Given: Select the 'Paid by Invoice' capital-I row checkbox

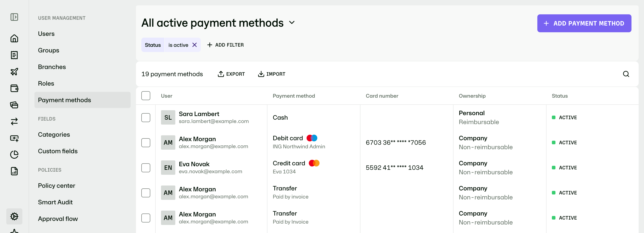Looking at the screenshot, I should (x=146, y=218).
